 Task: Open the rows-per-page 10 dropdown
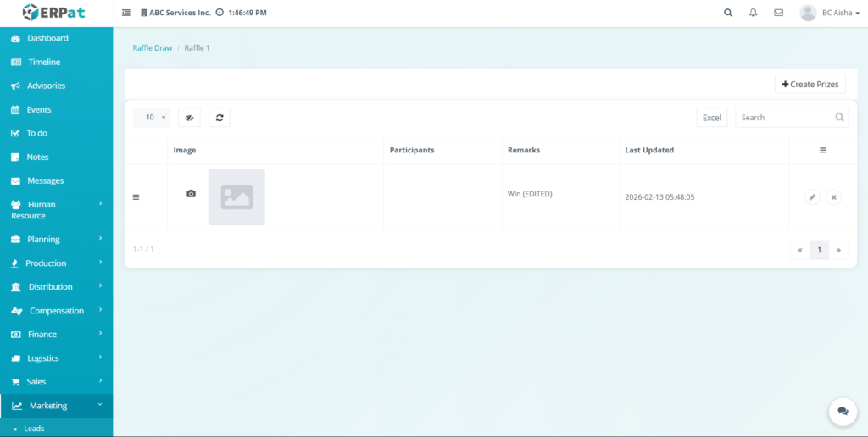(x=151, y=118)
